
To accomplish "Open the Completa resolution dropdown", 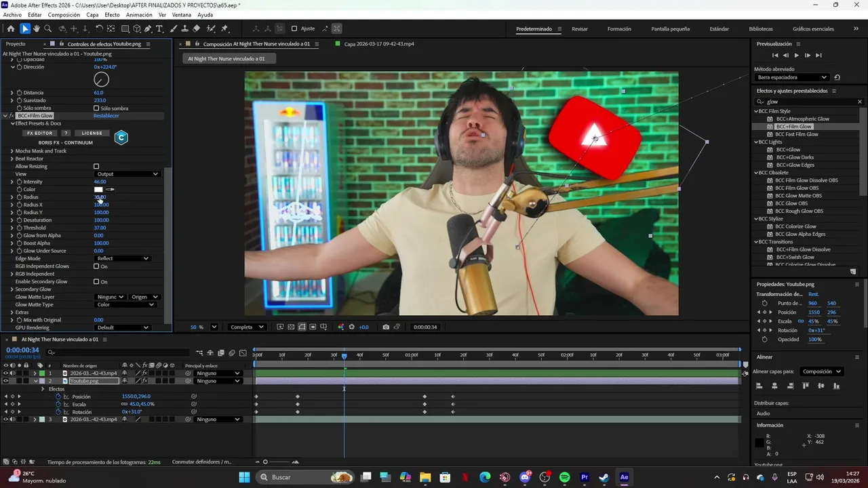I will click(x=246, y=327).
